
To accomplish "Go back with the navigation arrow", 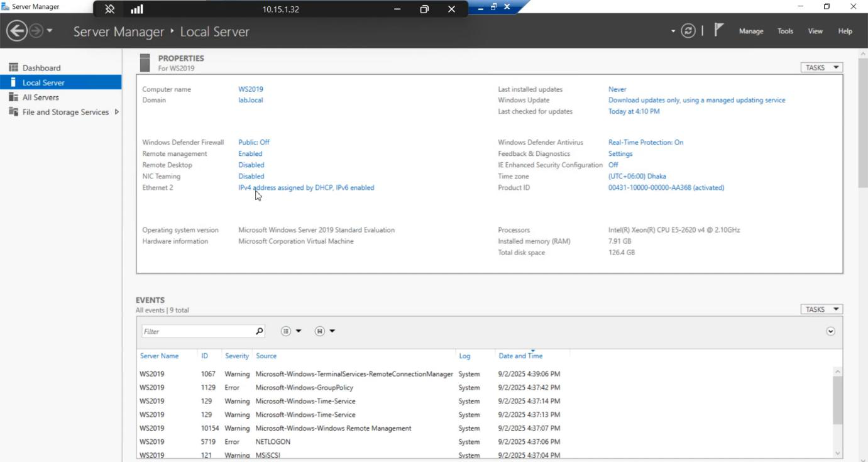I will [x=16, y=31].
